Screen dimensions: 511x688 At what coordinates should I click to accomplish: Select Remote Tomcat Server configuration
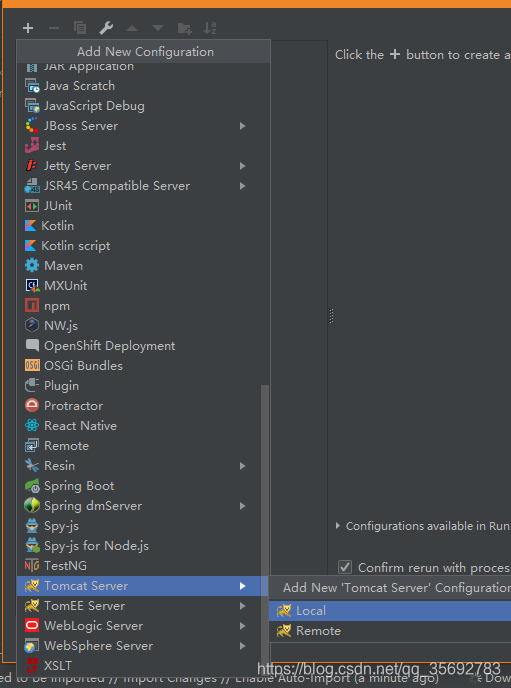click(390, 631)
